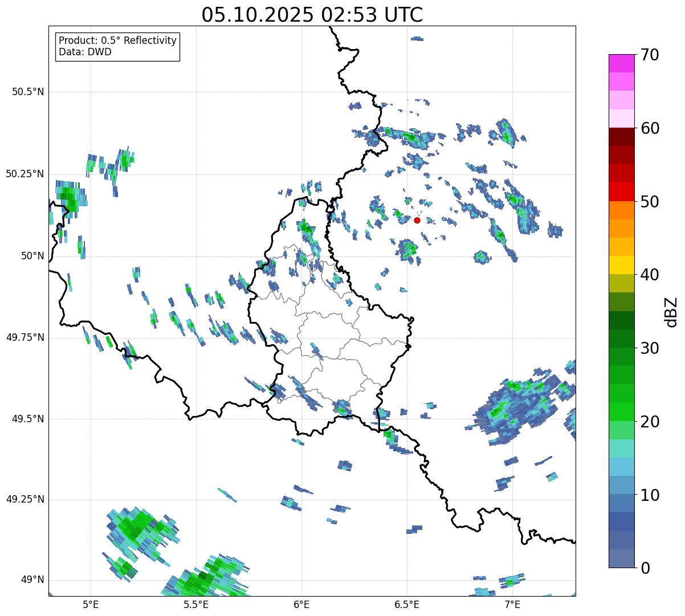Image resolution: width=685 pixels, height=616 pixels.
Task: Click the latitude label 49.5°N
Action: click(x=28, y=419)
